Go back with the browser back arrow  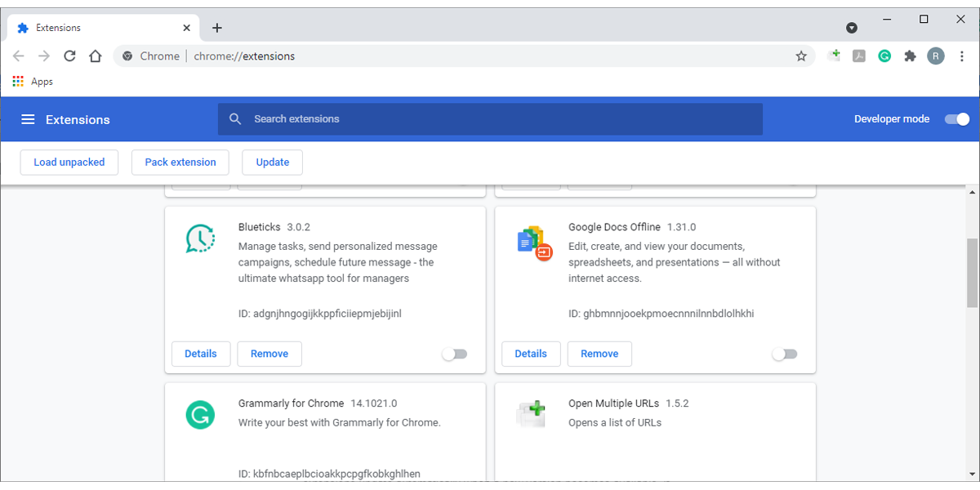click(19, 56)
